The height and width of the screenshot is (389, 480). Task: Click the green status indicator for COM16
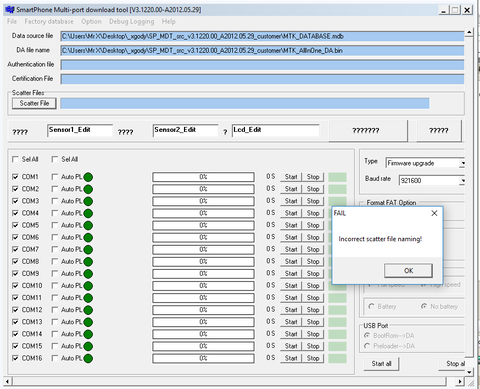(x=88, y=358)
